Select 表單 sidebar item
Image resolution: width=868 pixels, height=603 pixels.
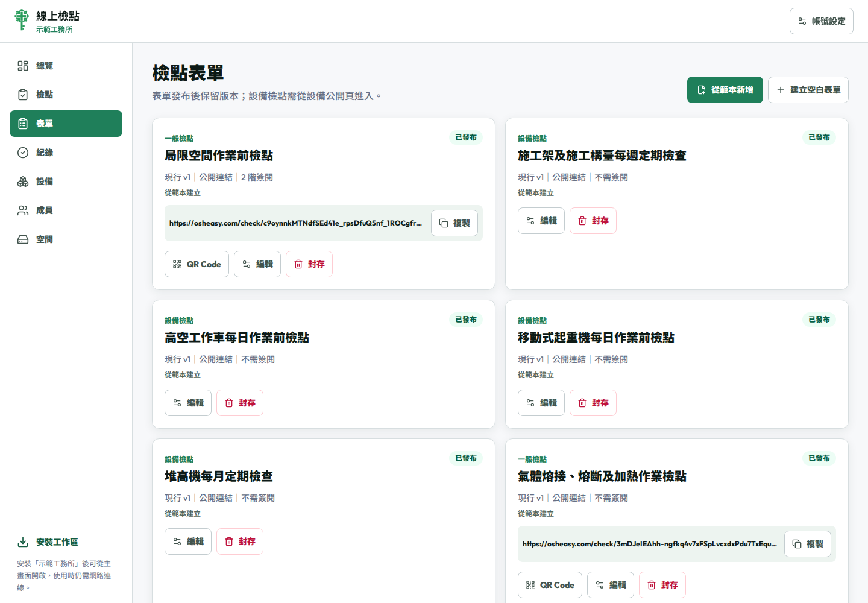point(66,124)
